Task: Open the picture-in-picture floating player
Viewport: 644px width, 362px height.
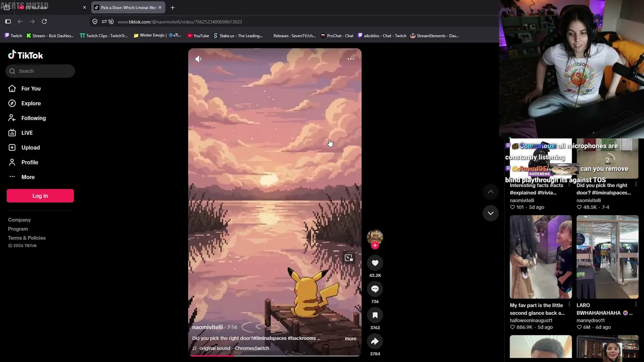Action: (x=349, y=258)
